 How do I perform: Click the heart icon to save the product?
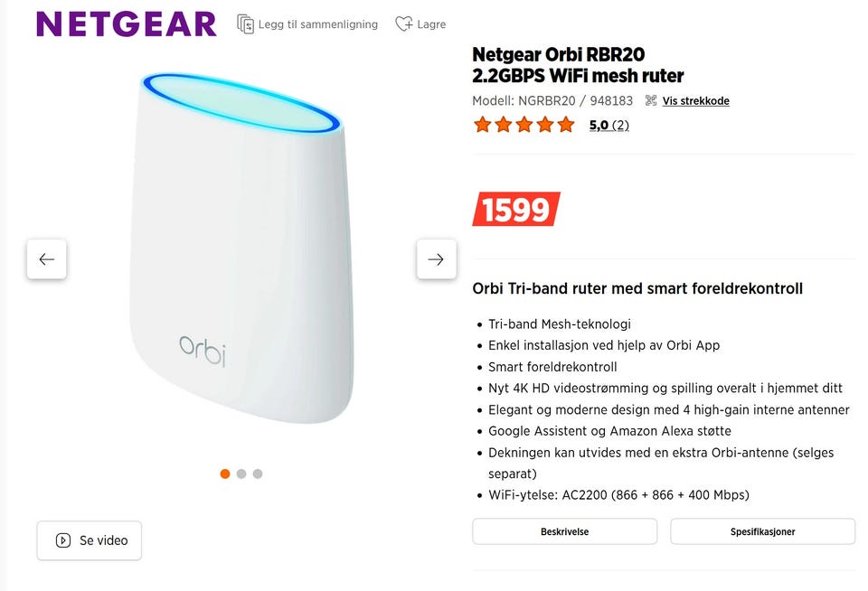(403, 23)
